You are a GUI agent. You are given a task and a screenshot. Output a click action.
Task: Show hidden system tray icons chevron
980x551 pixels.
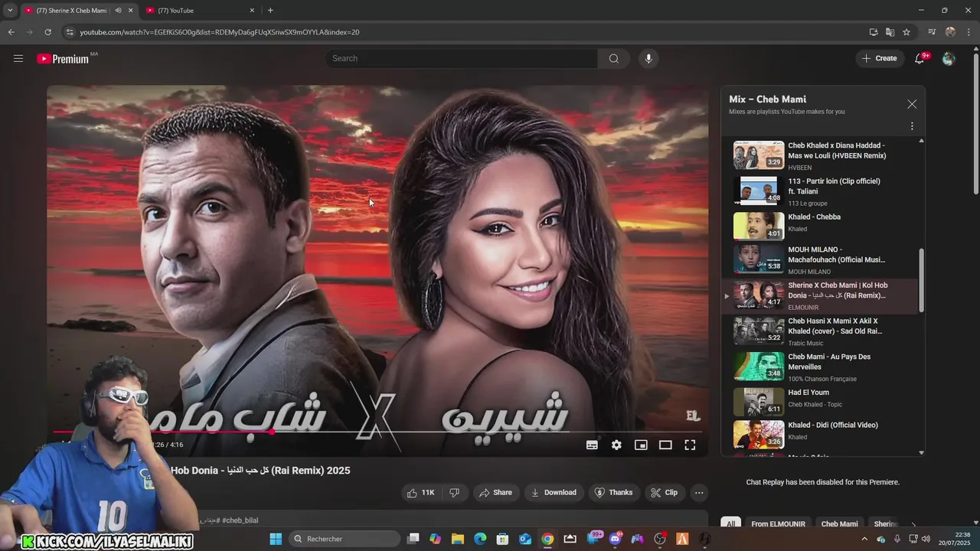point(865,539)
